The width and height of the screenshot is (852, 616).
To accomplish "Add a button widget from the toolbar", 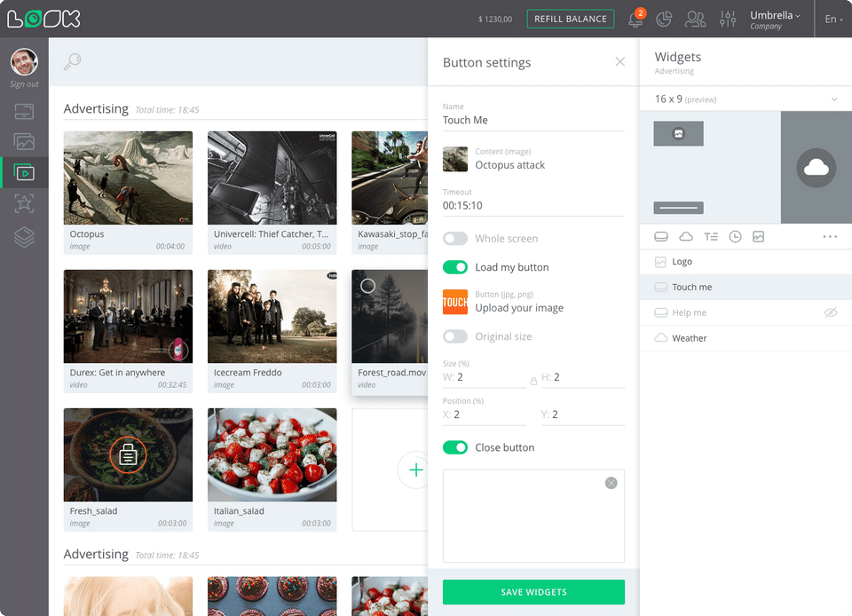I will (660, 236).
